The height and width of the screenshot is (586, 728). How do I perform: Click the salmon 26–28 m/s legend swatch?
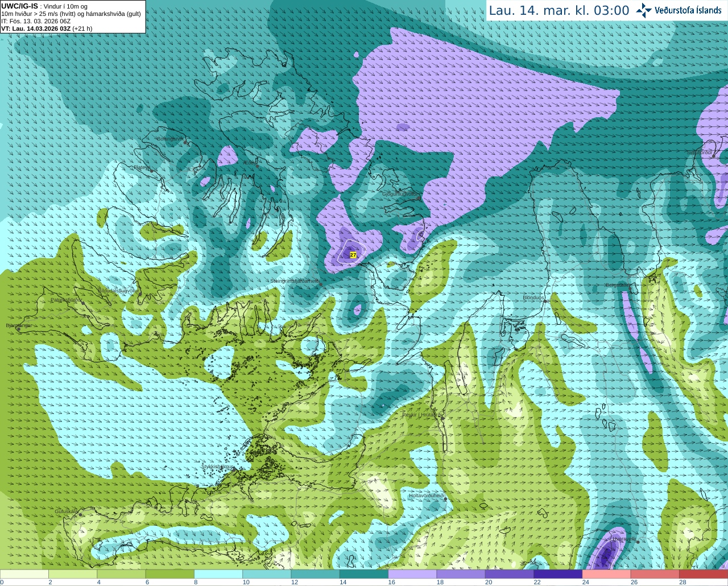coord(655,573)
